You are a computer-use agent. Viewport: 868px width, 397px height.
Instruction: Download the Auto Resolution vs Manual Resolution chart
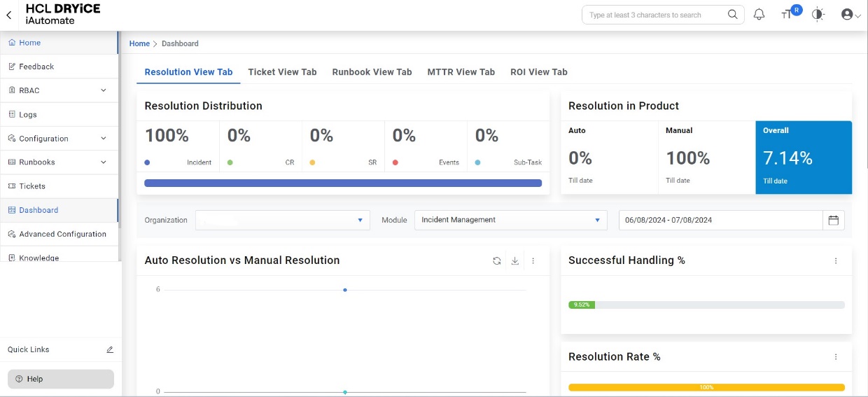514,260
